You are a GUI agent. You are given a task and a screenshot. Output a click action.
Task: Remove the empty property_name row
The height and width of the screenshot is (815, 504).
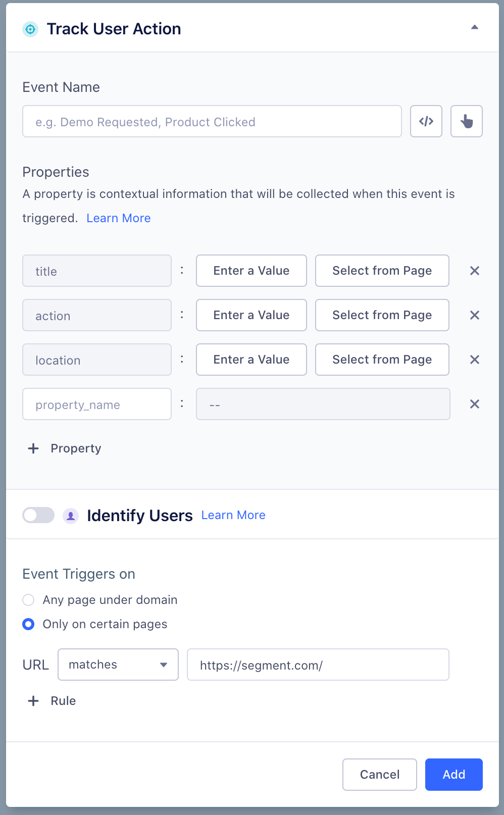tap(474, 404)
